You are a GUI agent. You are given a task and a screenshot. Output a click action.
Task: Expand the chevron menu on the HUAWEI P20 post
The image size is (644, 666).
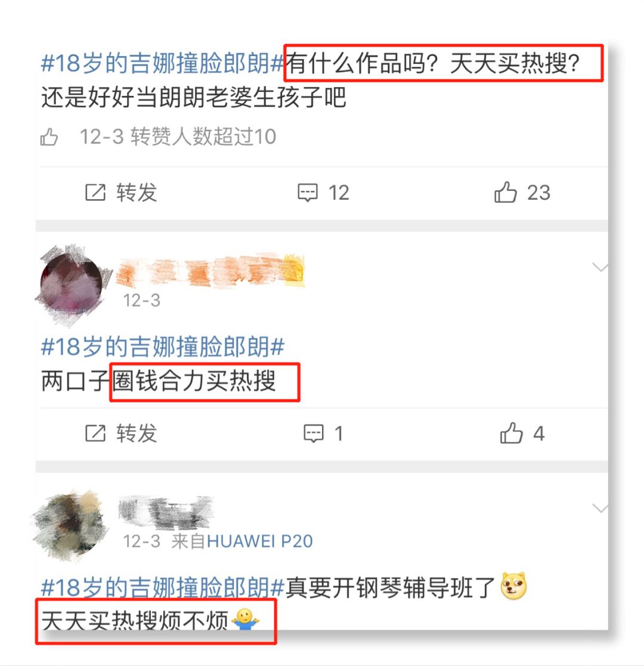(x=600, y=508)
